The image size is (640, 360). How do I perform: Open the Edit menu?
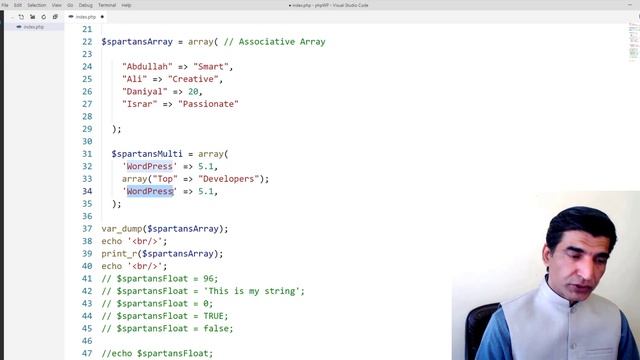[18, 5]
